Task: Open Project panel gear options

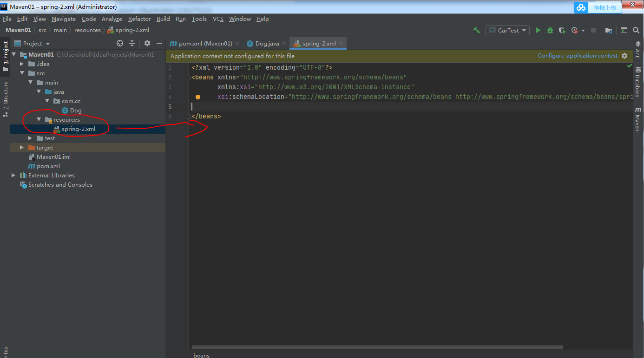Action: pyautogui.click(x=147, y=43)
